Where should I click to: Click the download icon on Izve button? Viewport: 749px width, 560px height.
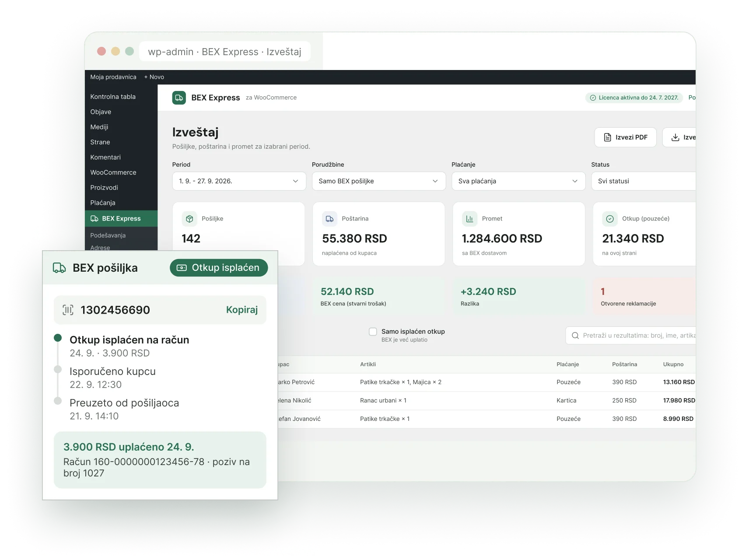[x=675, y=137]
